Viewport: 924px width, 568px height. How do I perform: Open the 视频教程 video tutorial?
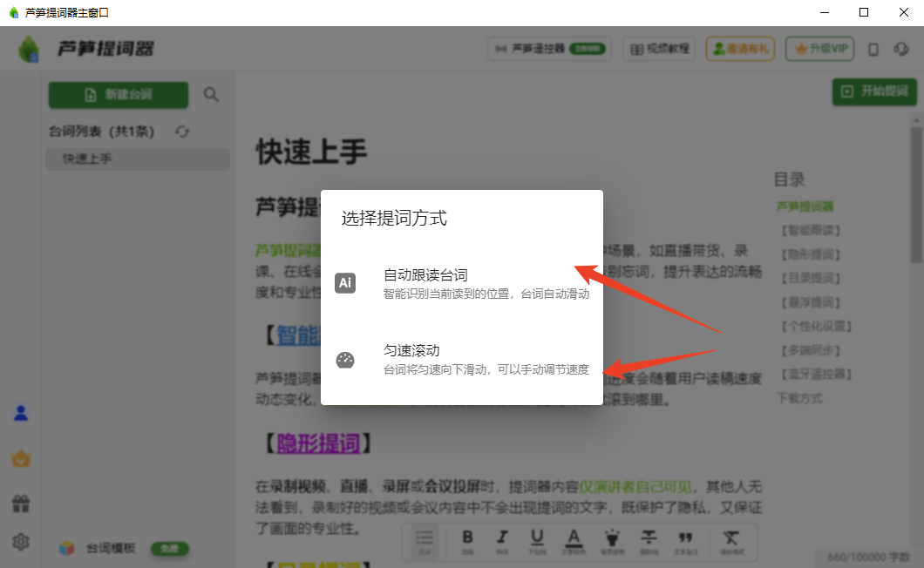659,49
